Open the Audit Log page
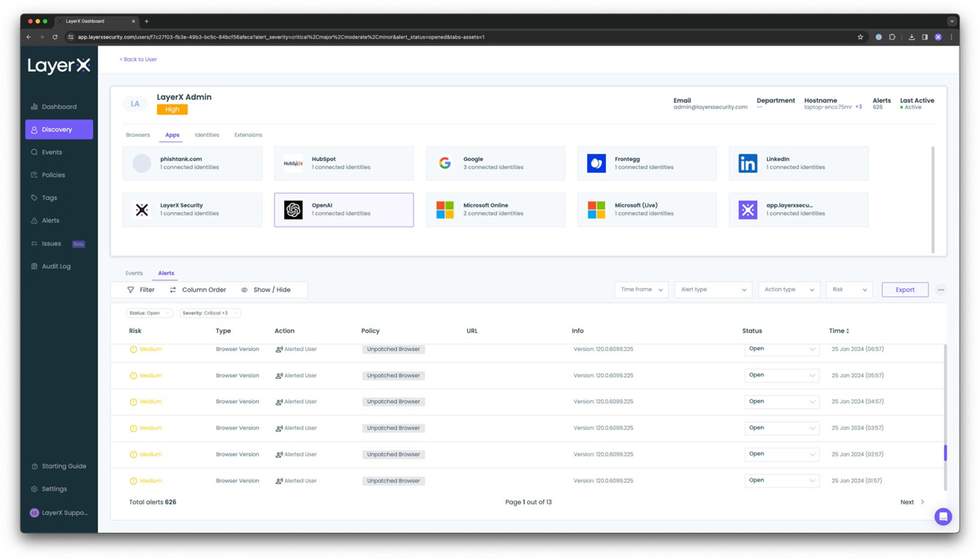The height and width of the screenshot is (560, 980). pyautogui.click(x=56, y=266)
